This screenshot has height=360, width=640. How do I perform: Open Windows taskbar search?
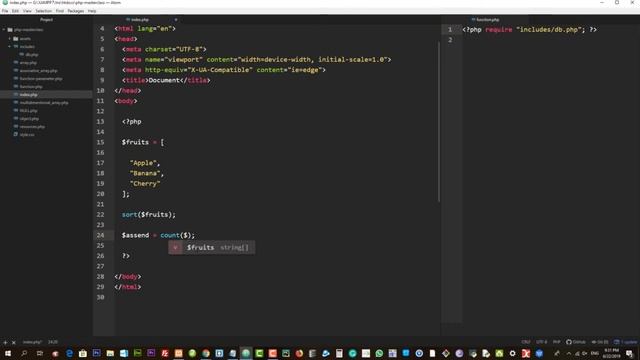pyautogui.click(x=24, y=353)
